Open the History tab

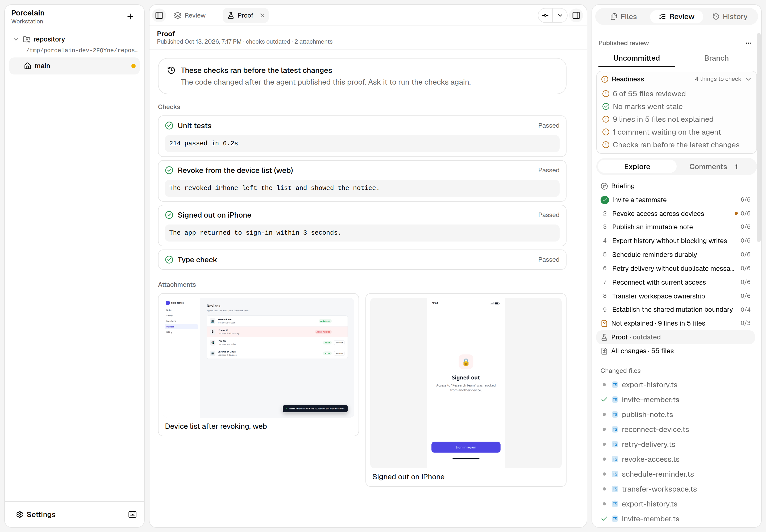[x=730, y=17]
